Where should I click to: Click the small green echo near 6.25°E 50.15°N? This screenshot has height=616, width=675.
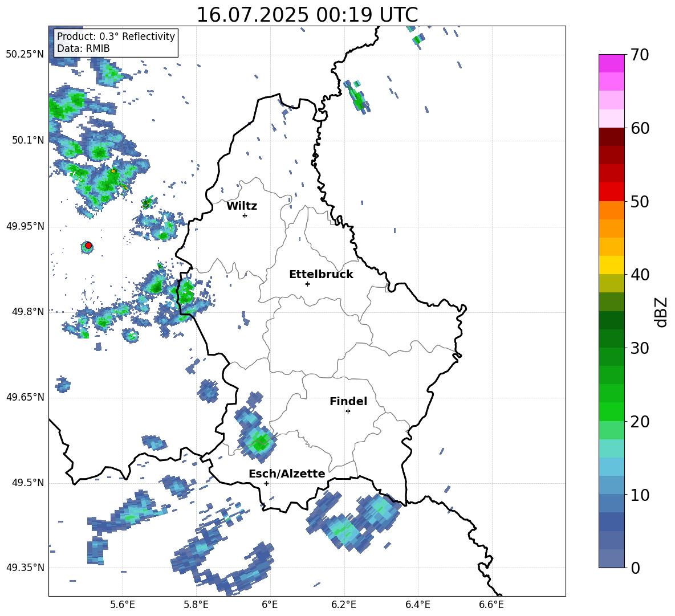point(357,97)
